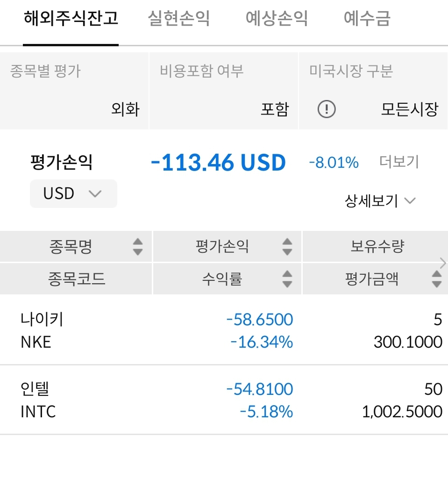Click sort arrows next to 평가손익 column header
448x479 pixels.
(x=287, y=246)
